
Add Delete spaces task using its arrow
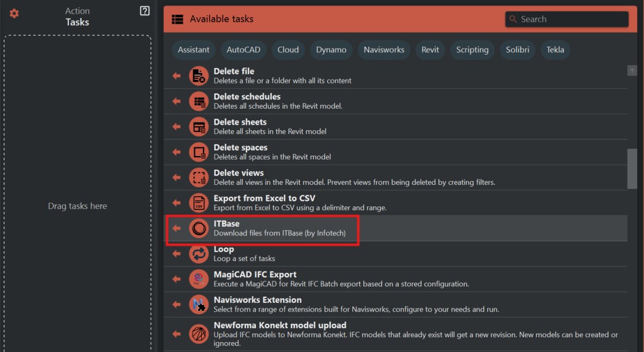coord(177,152)
